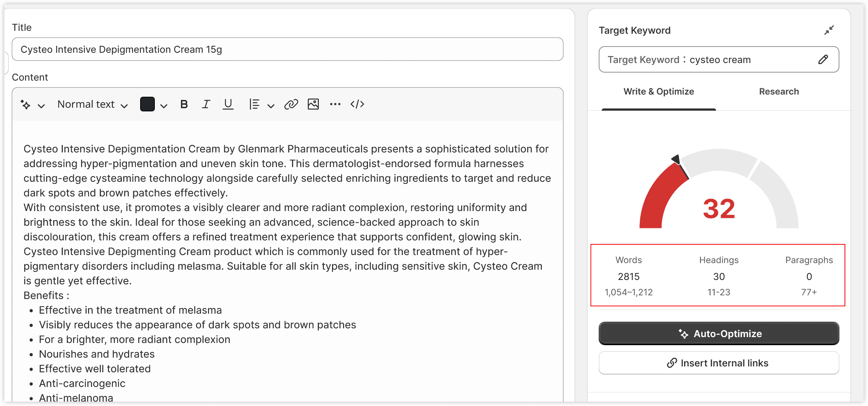Expand the AI magic dropdown arrow

41,106
